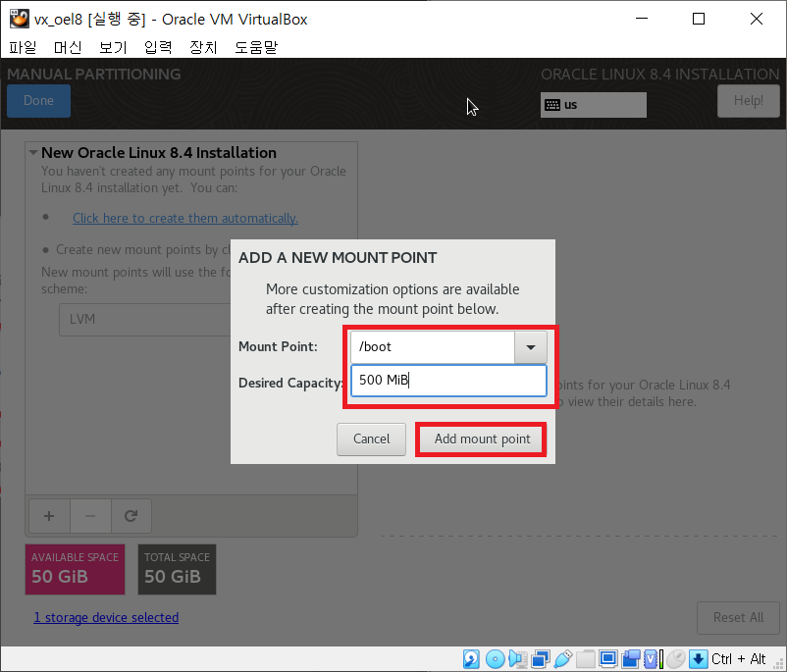Click the 'Click here to create them automatically' link

tap(185, 219)
